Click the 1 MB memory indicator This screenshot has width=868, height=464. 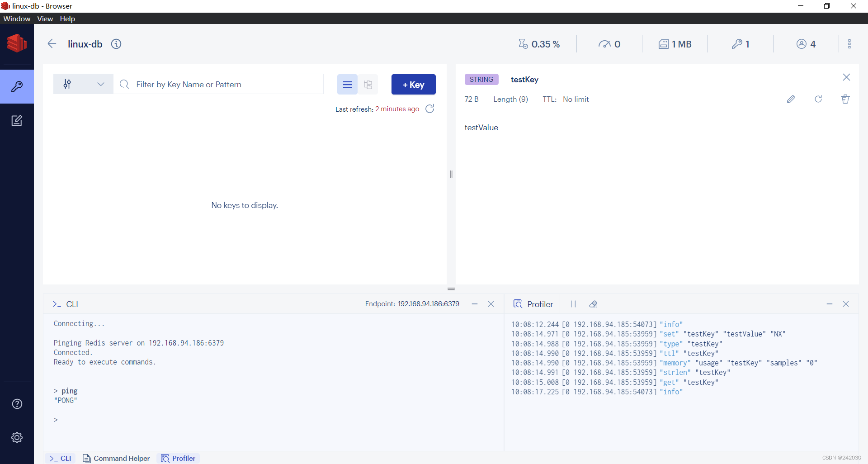click(675, 44)
